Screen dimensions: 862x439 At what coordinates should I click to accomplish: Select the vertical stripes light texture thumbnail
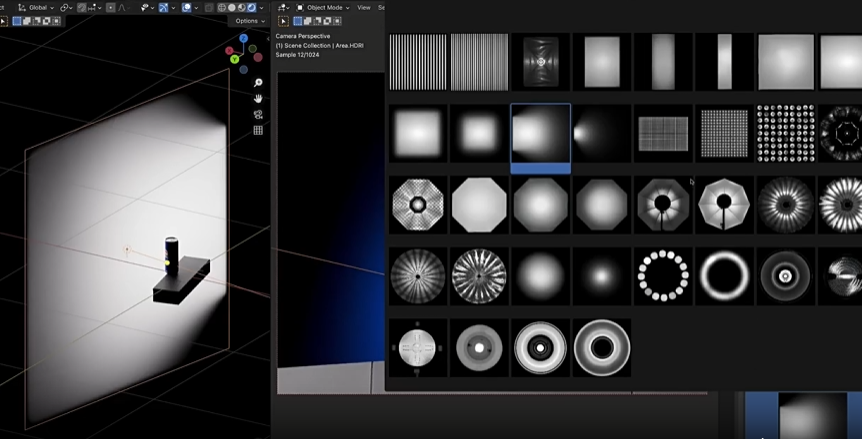417,62
